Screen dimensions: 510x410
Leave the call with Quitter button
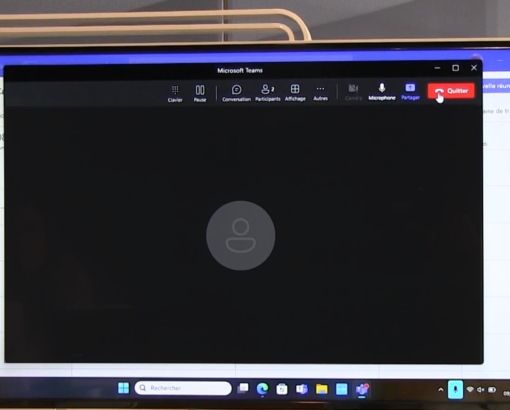click(x=451, y=91)
